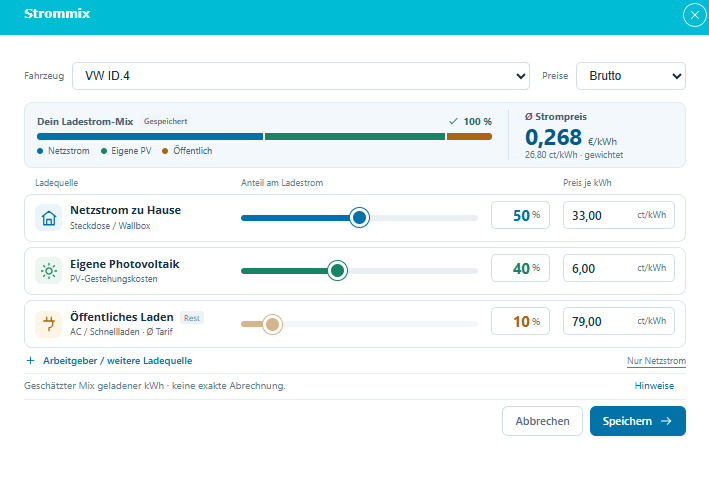Click the 79,00 ct/kWh price field
The image size is (709, 497).
[619, 321]
